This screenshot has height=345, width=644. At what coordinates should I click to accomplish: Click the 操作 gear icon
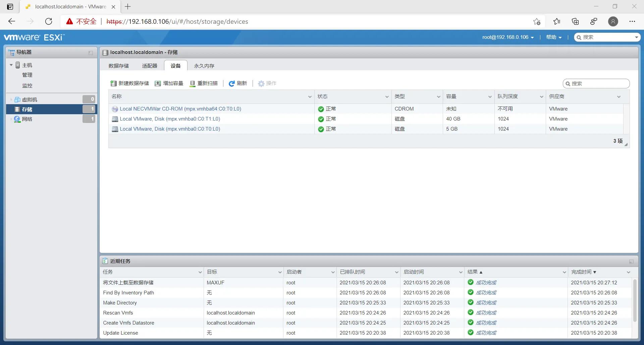(x=262, y=83)
